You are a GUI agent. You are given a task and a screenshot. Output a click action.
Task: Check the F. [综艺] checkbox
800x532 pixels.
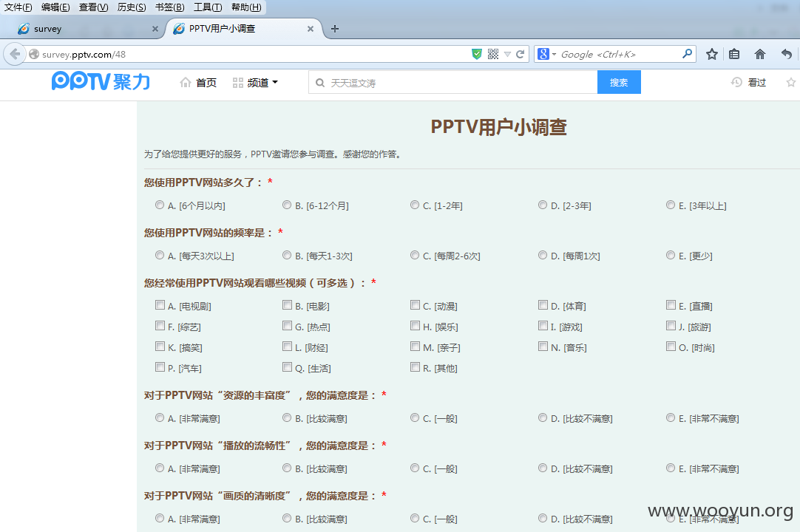[160, 326]
